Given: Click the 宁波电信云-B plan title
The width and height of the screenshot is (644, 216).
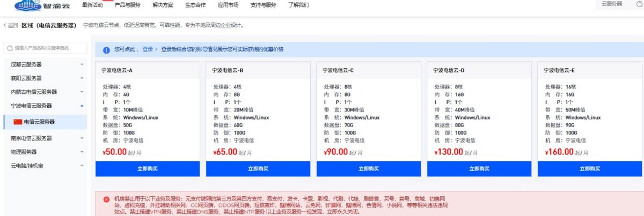Looking at the screenshot, I should (228, 70).
